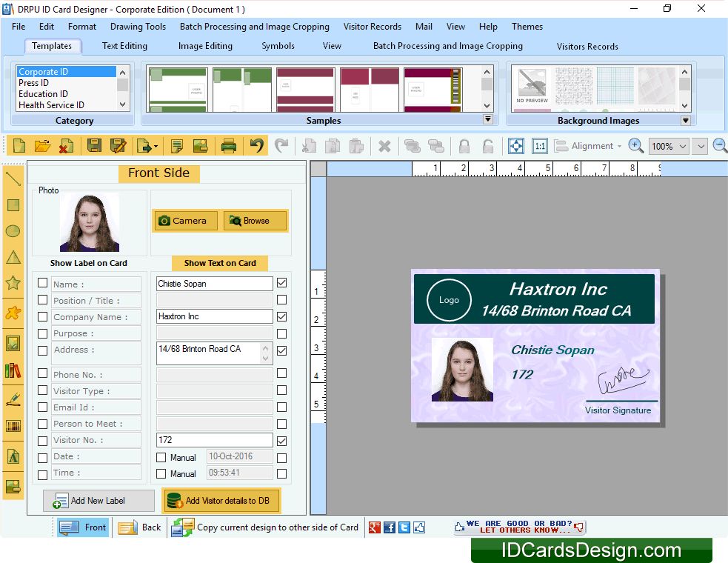
Task: Click the 1:1 actual size icon
Action: pyautogui.click(x=539, y=146)
